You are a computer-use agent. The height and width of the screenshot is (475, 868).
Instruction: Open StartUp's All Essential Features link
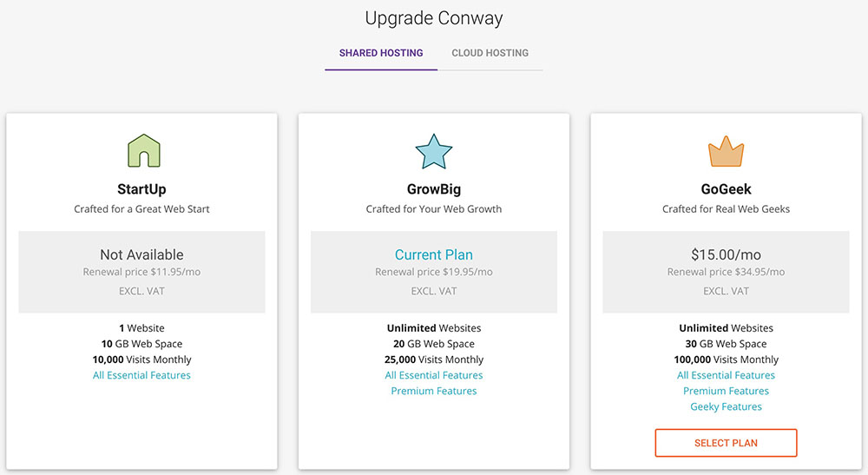coord(141,375)
